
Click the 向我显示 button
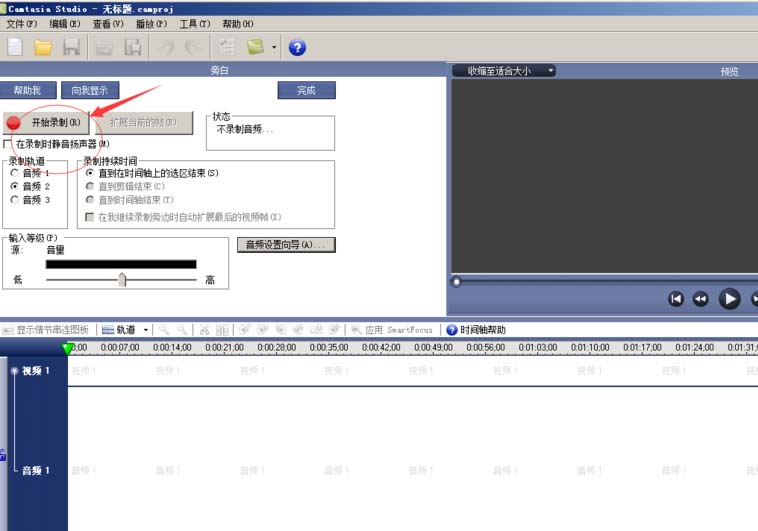[90, 90]
